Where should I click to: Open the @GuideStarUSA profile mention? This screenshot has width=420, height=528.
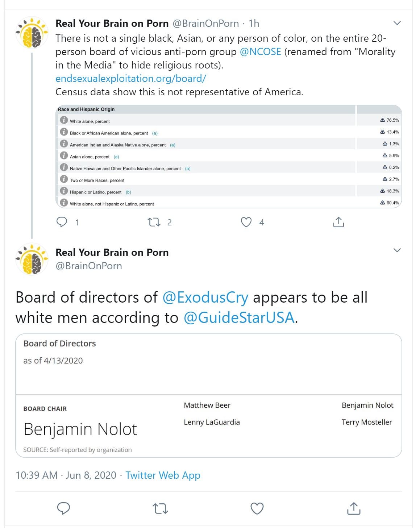239,318
